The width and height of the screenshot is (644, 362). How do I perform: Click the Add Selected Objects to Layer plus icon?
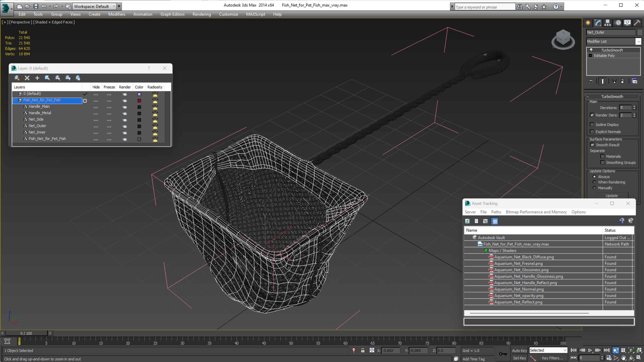[37, 78]
